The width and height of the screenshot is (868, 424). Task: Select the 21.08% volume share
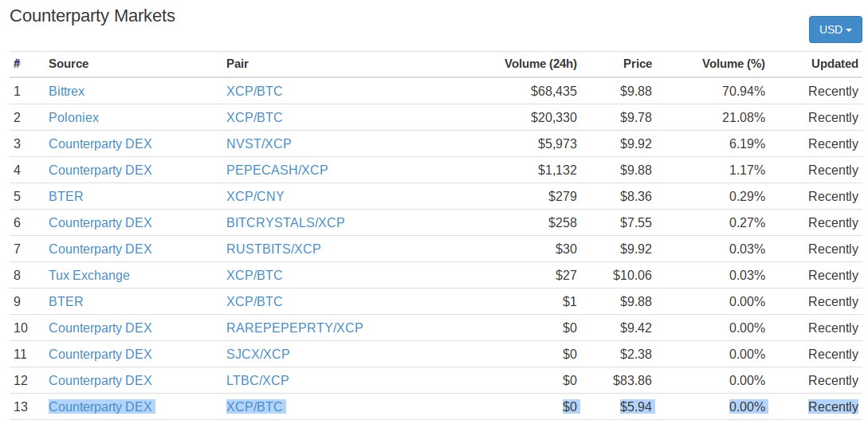tap(744, 117)
